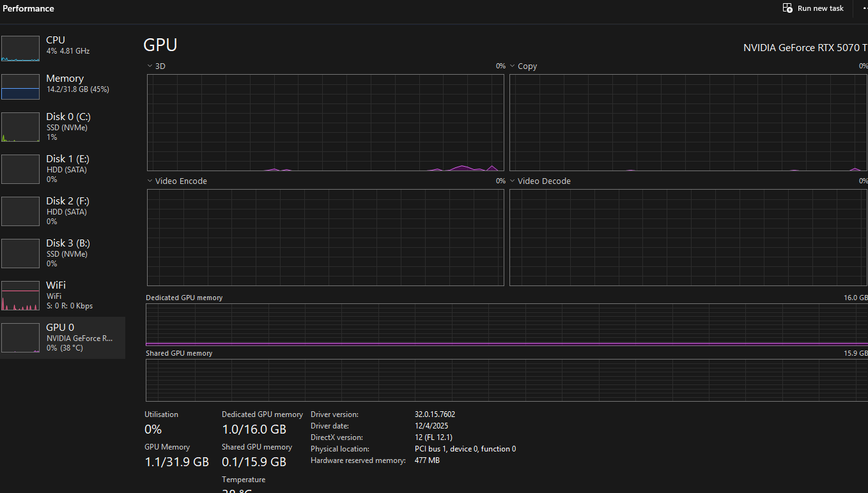Click the Shared GPU memory graph
This screenshot has width=868, height=493.
[x=507, y=380]
